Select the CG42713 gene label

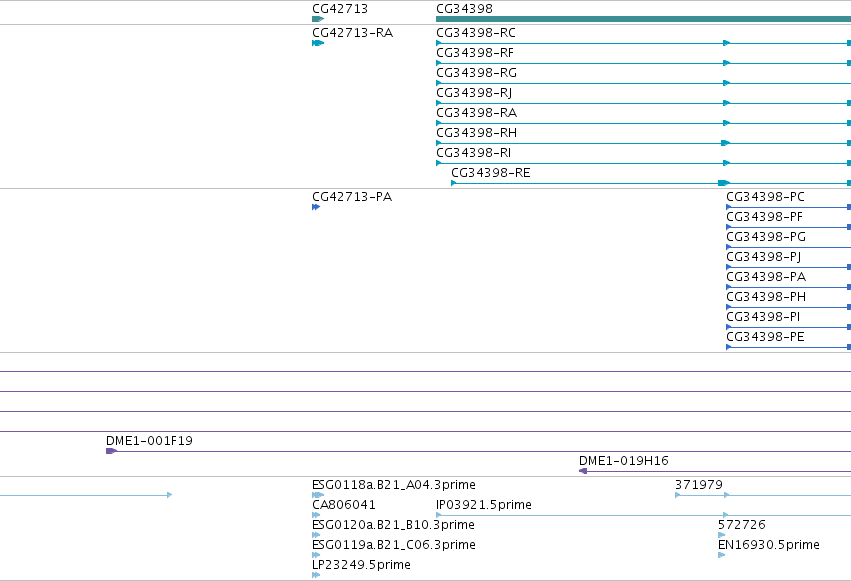point(340,9)
